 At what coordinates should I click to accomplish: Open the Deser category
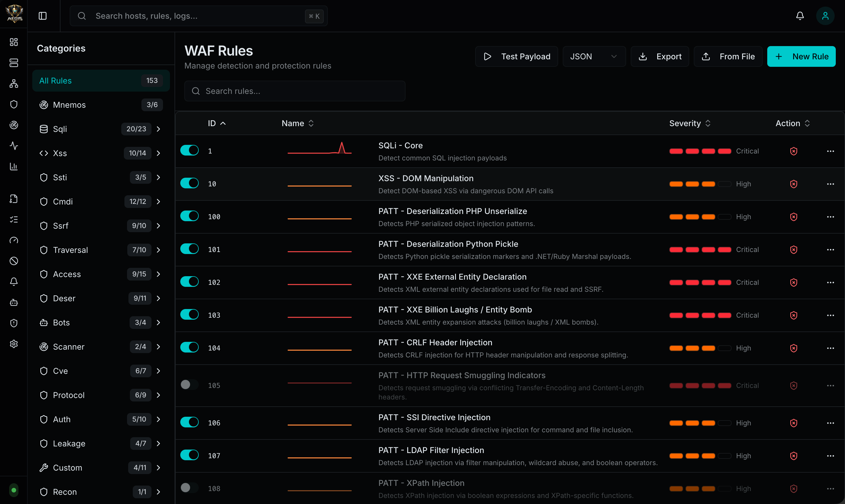tap(101, 298)
